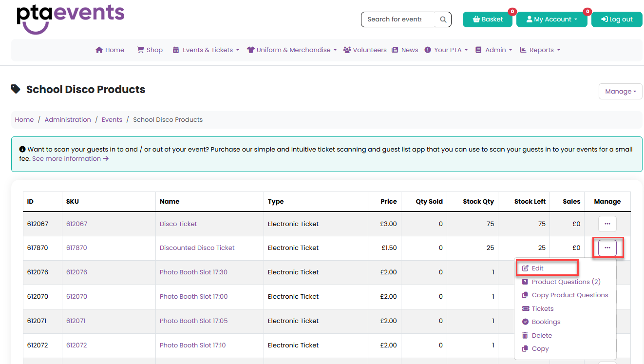Viewport: 644px width, 364px height.
Task: Click the ellipsis button for Discounted Disco Ticket
Action: tap(607, 248)
